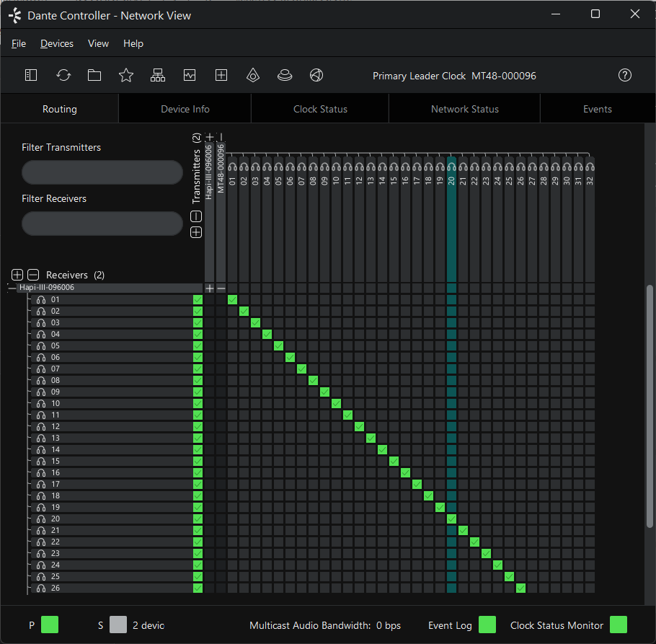Open the Devices menu

point(57,43)
